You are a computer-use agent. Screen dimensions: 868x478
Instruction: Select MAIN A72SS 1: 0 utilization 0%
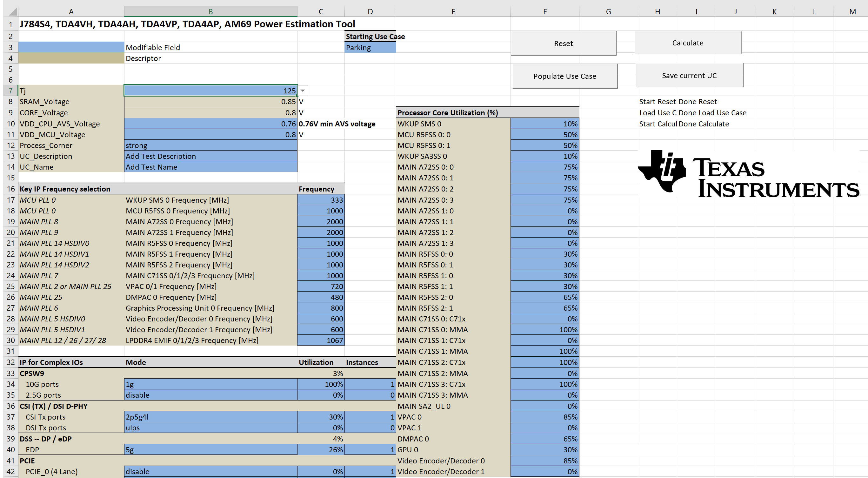(x=545, y=211)
